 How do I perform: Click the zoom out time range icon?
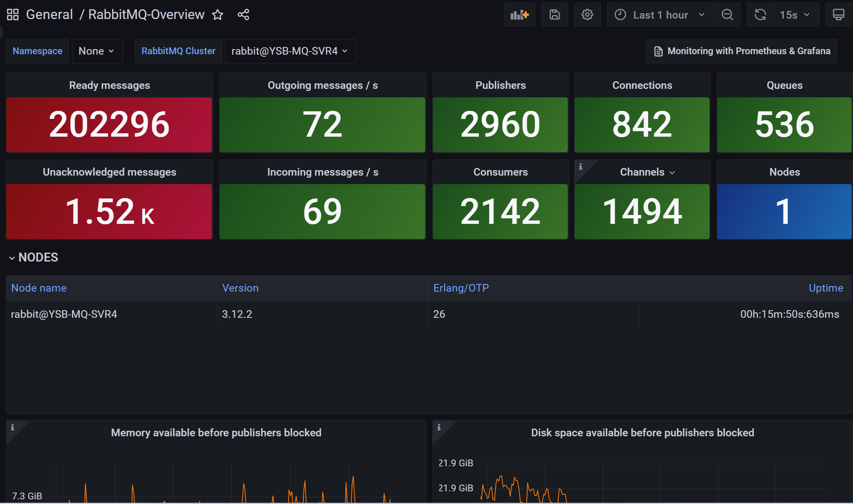click(727, 15)
